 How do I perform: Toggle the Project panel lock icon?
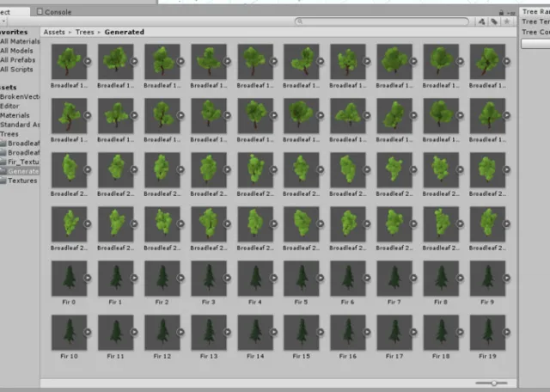(501, 13)
